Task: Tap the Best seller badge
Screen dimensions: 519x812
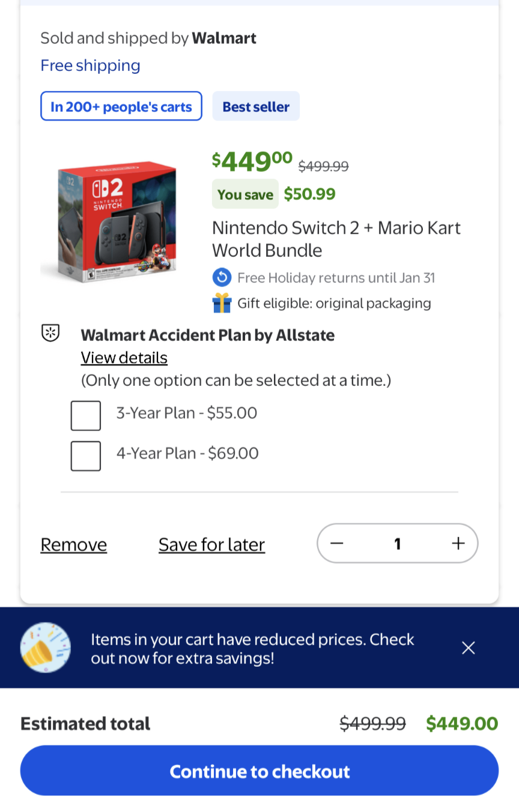Action: pyautogui.click(x=256, y=106)
